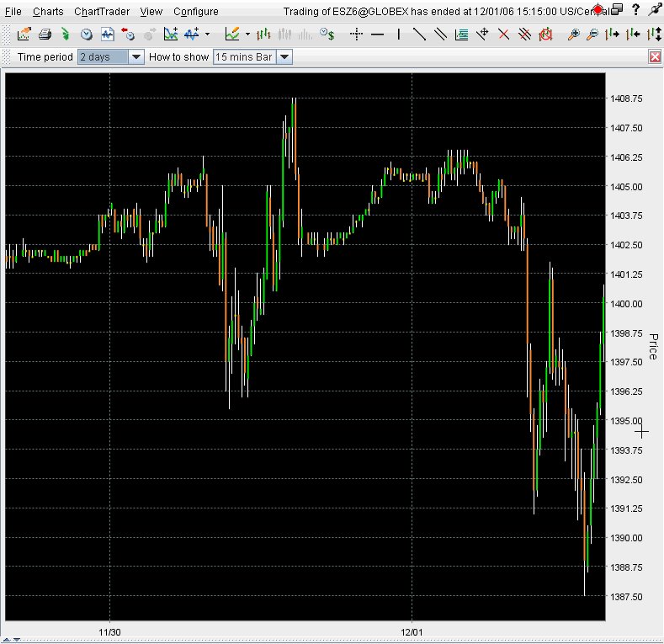The width and height of the screenshot is (664, 644).
Task: Click the small arrows at bottom left corner
Action: (x=12, y=639)
